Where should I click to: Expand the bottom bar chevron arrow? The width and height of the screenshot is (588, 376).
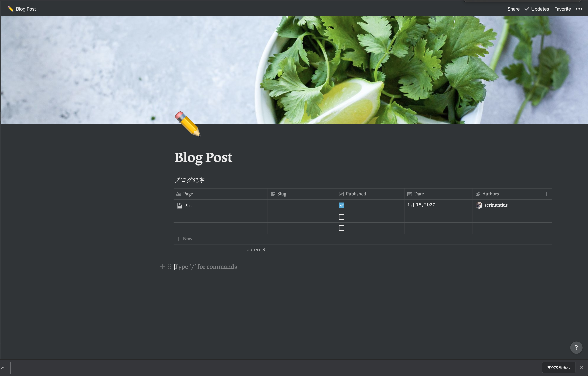click(3, 367)
